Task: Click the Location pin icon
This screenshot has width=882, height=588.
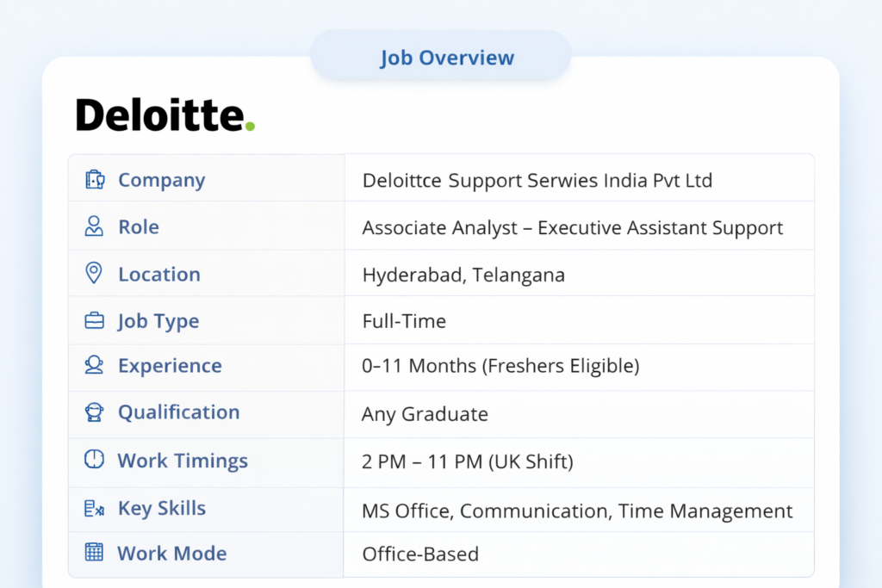Action: click(94, 274)
